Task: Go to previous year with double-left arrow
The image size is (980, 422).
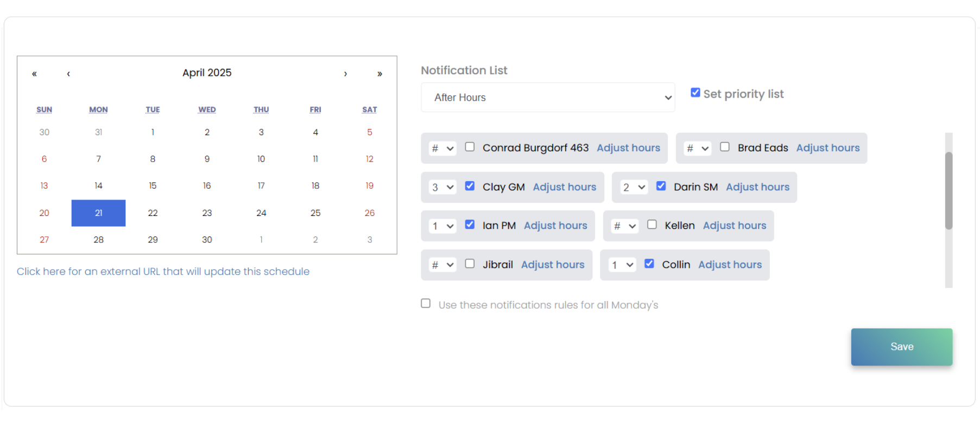Action: pyautogui.click(x=34, y=74)
